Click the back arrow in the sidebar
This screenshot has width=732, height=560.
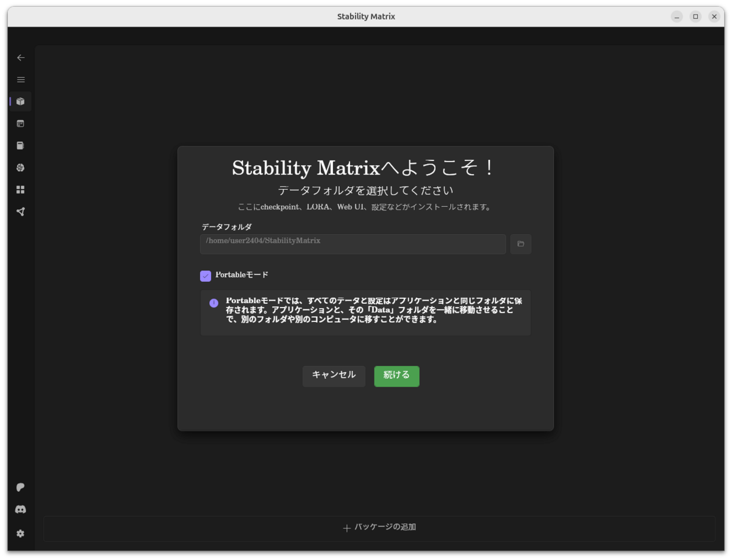tap(21, 57)
